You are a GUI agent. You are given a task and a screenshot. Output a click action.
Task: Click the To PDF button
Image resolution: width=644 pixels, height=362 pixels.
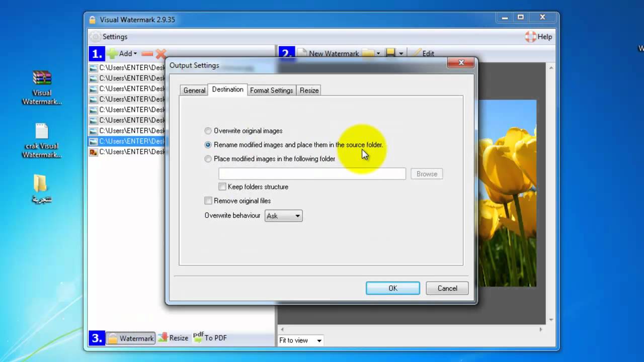click(x=210, y=337)
